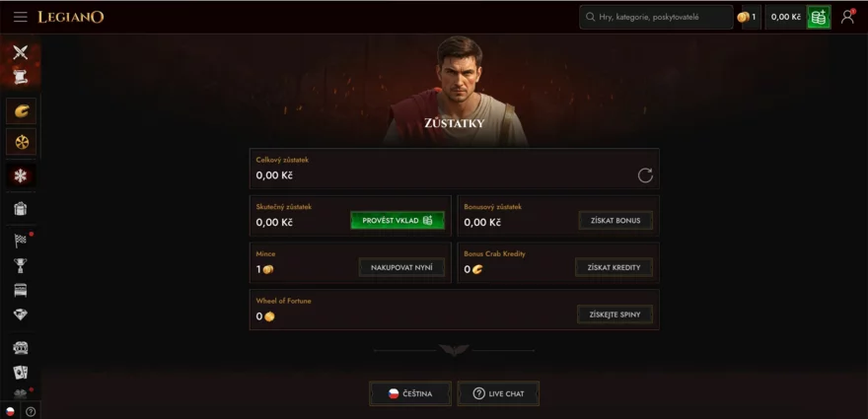Click the Nakupovat nyní button
The image size is (868, 419).
click(x=401, y=267)
